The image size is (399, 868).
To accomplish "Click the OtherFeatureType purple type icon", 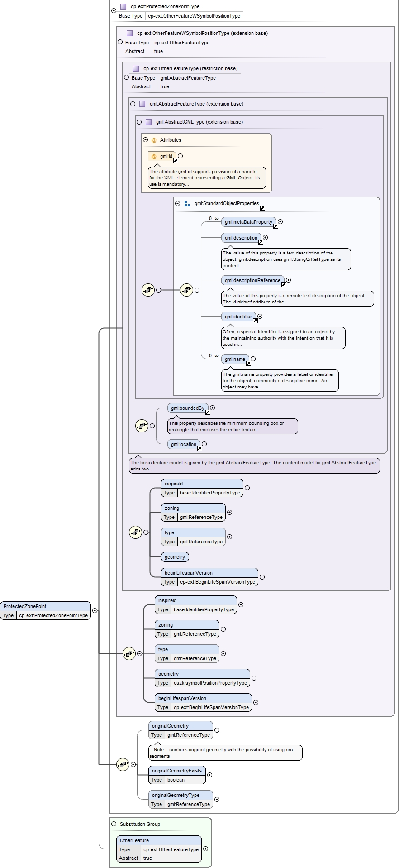I will pyautogui.click(x=136, y=68).
